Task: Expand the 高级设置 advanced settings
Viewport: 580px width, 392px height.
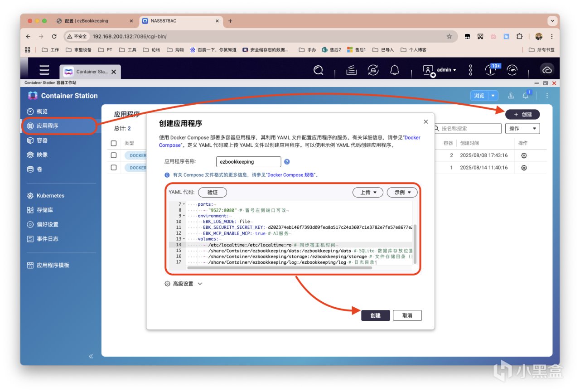Action: [183, 284]
